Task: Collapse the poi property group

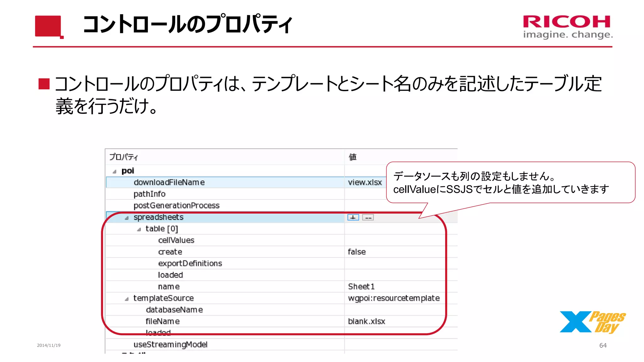Action: pos(114,172)
